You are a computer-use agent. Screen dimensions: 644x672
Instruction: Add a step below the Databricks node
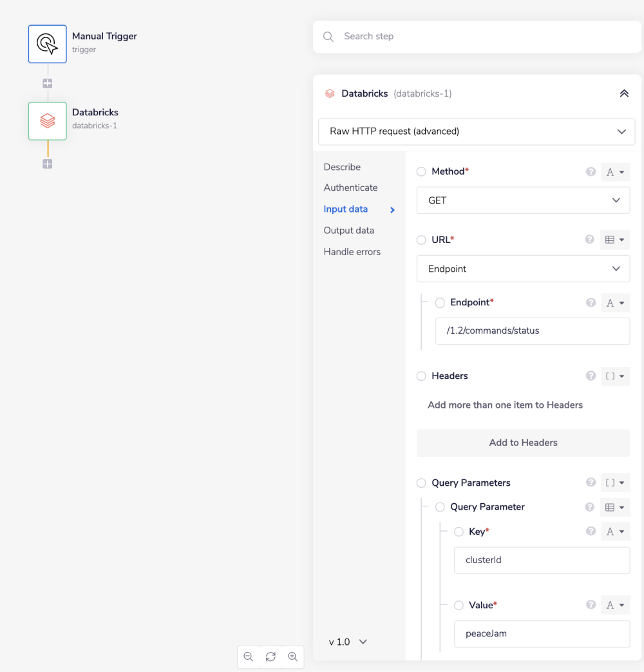[48, 164]
